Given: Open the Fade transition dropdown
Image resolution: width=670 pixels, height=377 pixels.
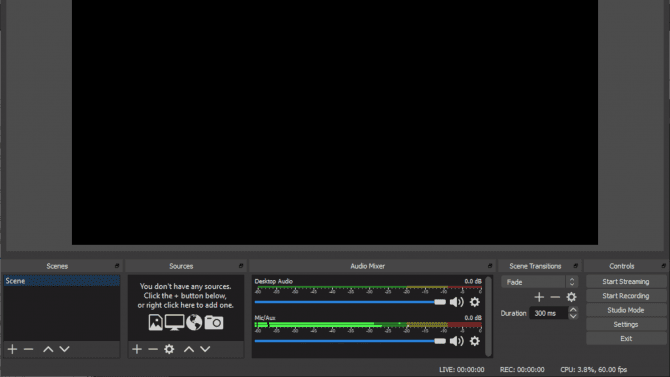Looking at the screenshot, I should (540, 282).
